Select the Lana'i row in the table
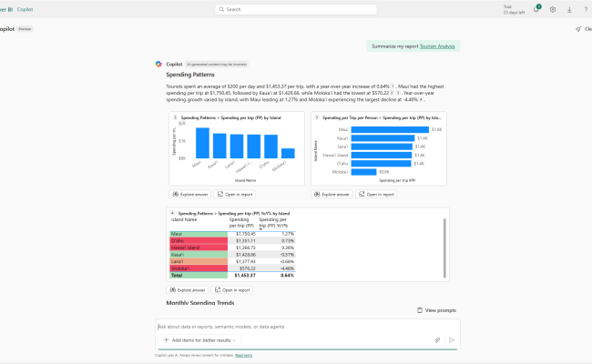The image size is (592, 364). [x=232, y=261]
